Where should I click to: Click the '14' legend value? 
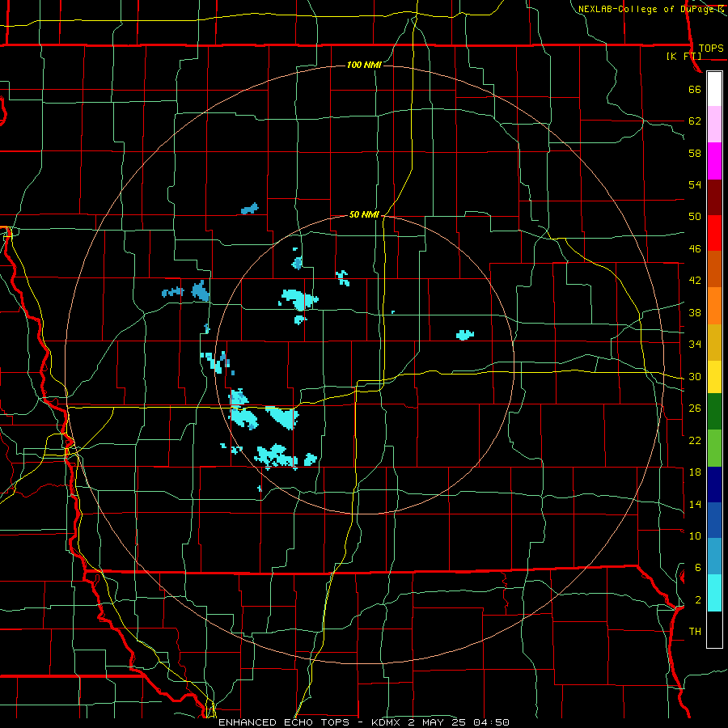pyautogui.click(x=695, y=504)
